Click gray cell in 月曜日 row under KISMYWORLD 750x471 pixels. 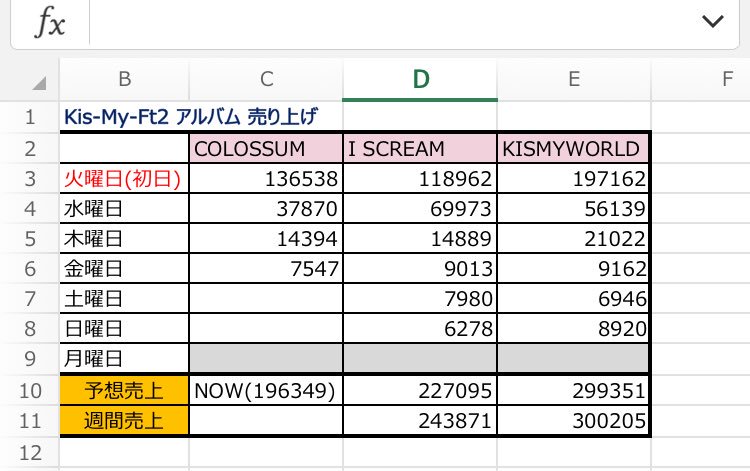tap(573, 359)
